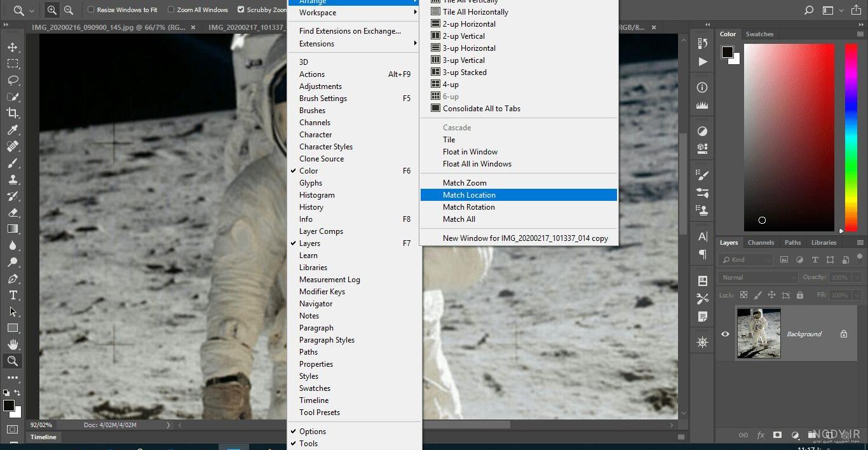Screen dimensions: 868x450
Task: Open the layer Kind filter dropdown
Action: pyautogui.click(x=745, y=259)
